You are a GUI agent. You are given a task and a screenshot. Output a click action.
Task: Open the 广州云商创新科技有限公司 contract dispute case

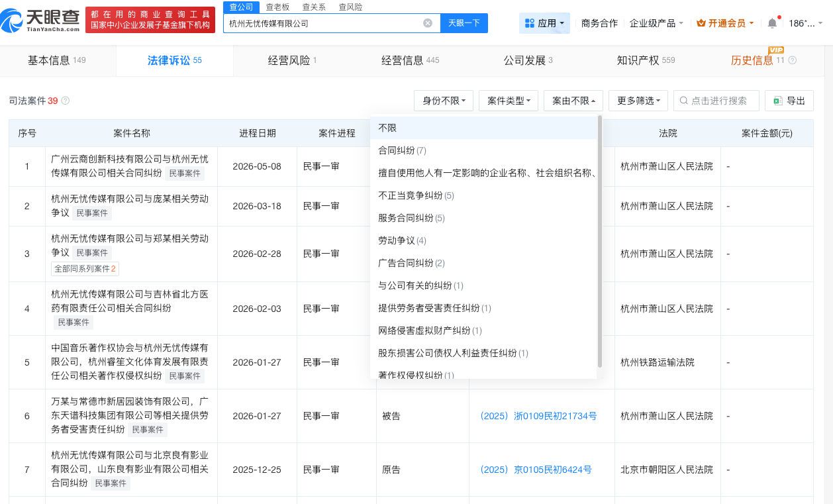pyautogui.click(x=130, y=166)
